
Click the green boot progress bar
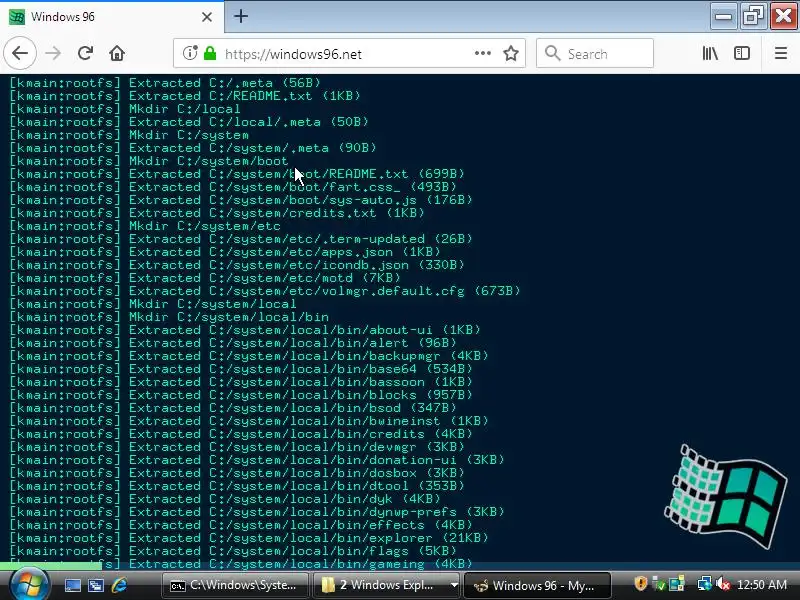pos(51,565)
